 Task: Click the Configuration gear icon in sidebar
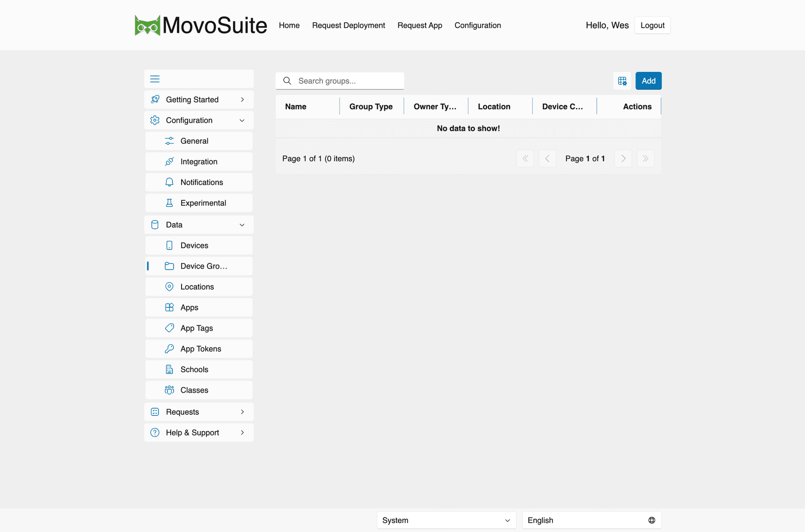pos(155,120)
